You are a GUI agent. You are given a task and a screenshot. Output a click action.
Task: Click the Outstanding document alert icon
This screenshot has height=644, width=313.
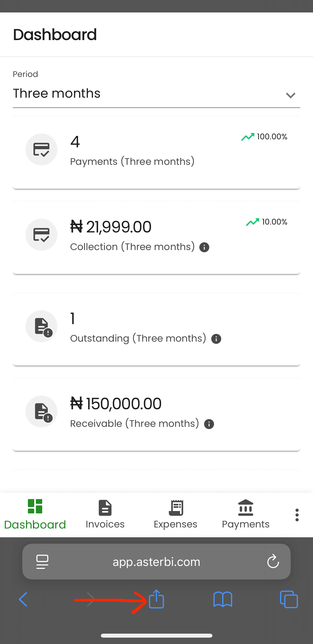click(x=42, y=326)
